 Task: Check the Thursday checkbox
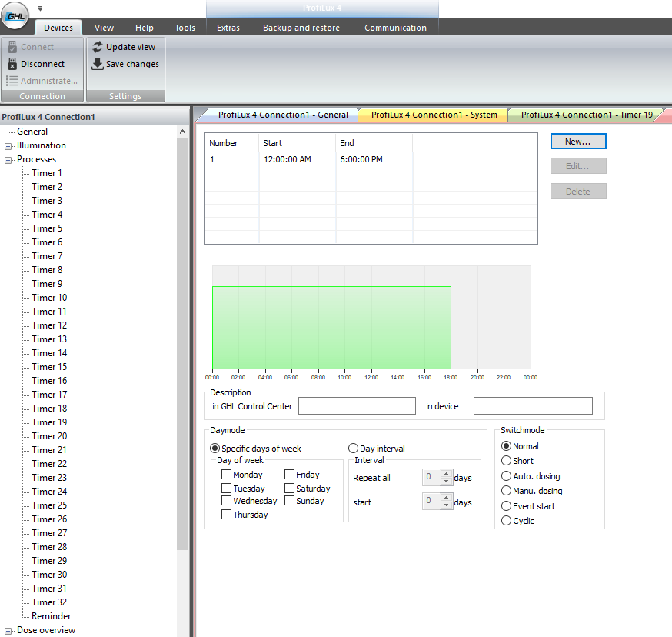(226, 515)
